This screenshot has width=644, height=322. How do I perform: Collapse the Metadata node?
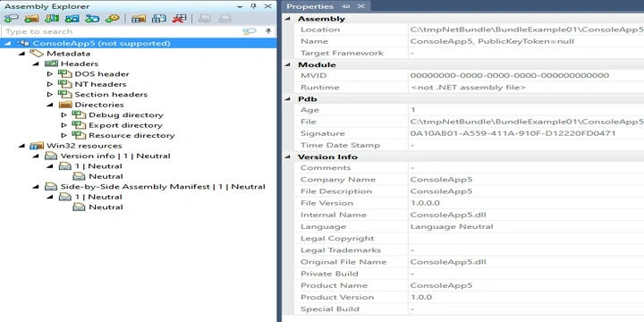click(x=21, y=54)
